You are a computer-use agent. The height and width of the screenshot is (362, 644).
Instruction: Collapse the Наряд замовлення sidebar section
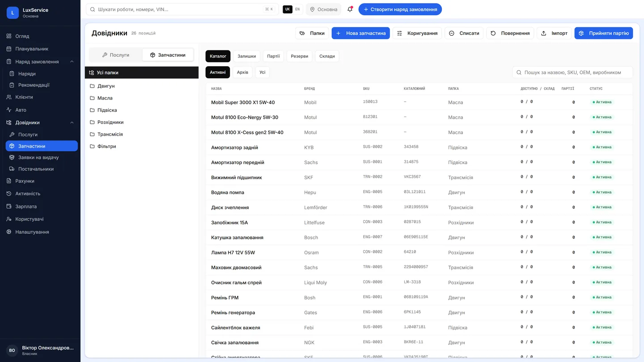coord(72,62)
